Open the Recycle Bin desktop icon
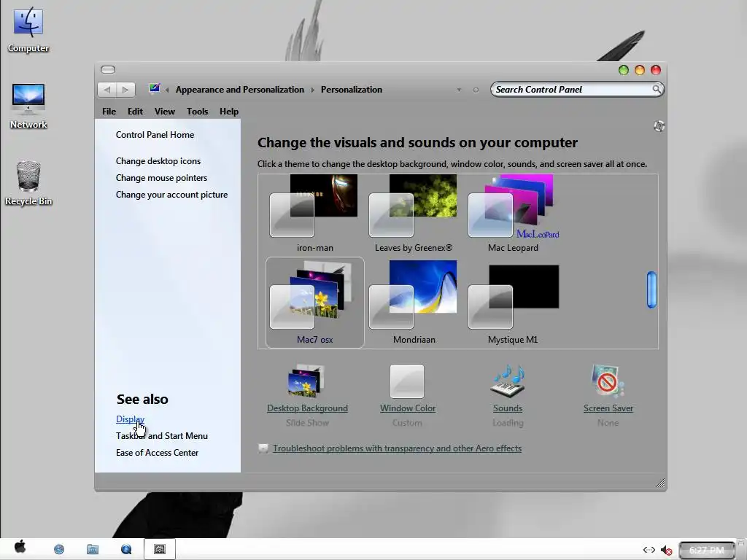Image resolution: width=747 pixels, height=560 pixels. (x=28, y=183)
